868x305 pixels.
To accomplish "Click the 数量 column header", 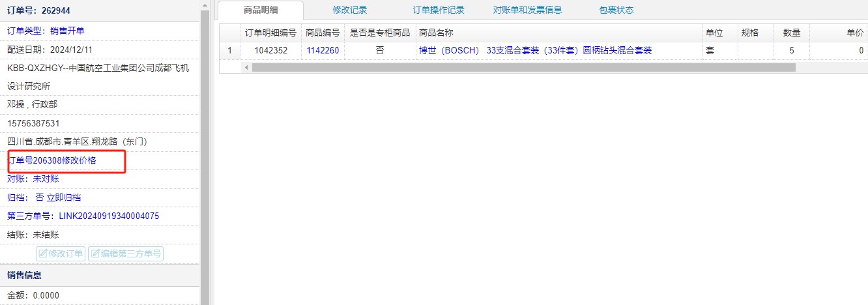I will (x=792, y=33).
